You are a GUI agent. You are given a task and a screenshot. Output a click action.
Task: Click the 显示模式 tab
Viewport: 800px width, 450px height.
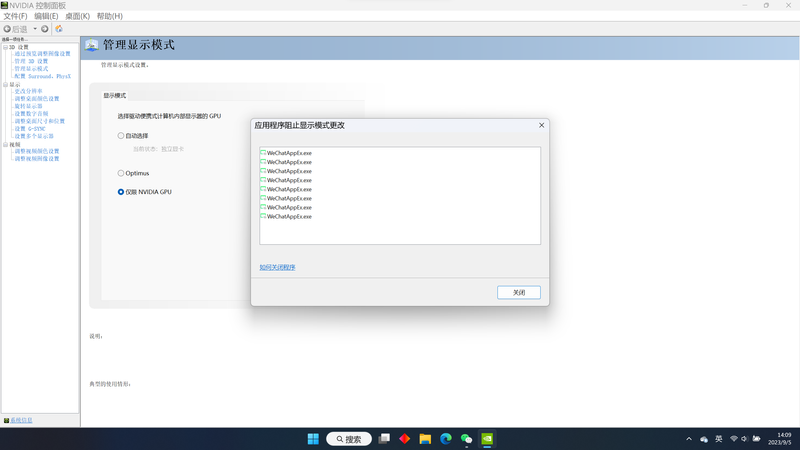[x=115, y=95]
